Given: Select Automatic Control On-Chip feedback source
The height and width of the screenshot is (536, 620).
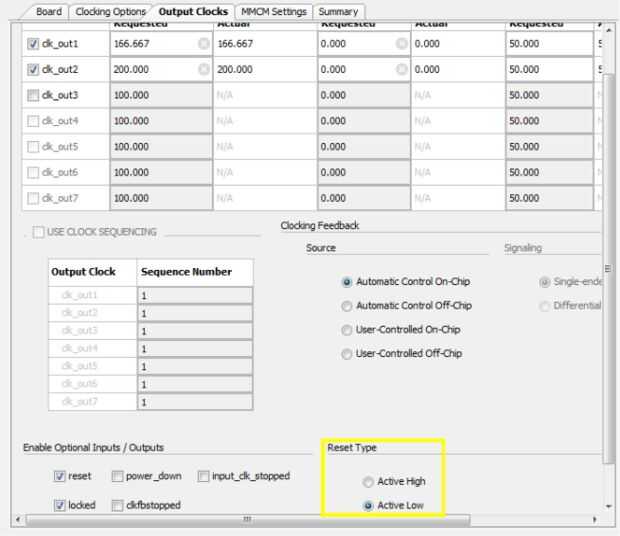Looking at the screenshot, I should (x=346, y=282).
